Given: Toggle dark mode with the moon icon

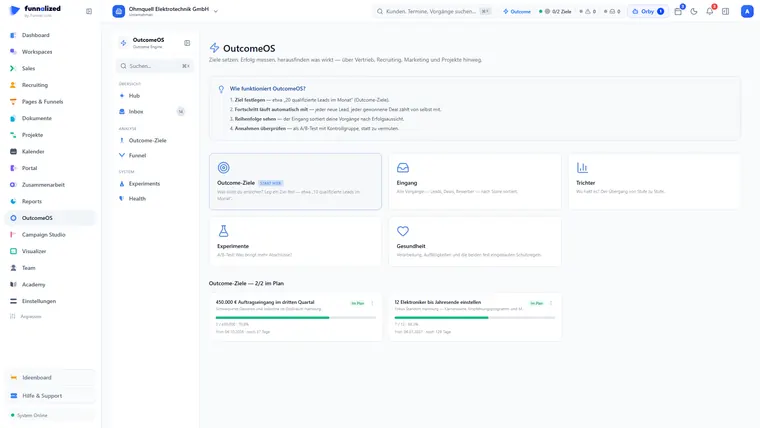Looking at the screenshot, I should [x=694, y=11].
